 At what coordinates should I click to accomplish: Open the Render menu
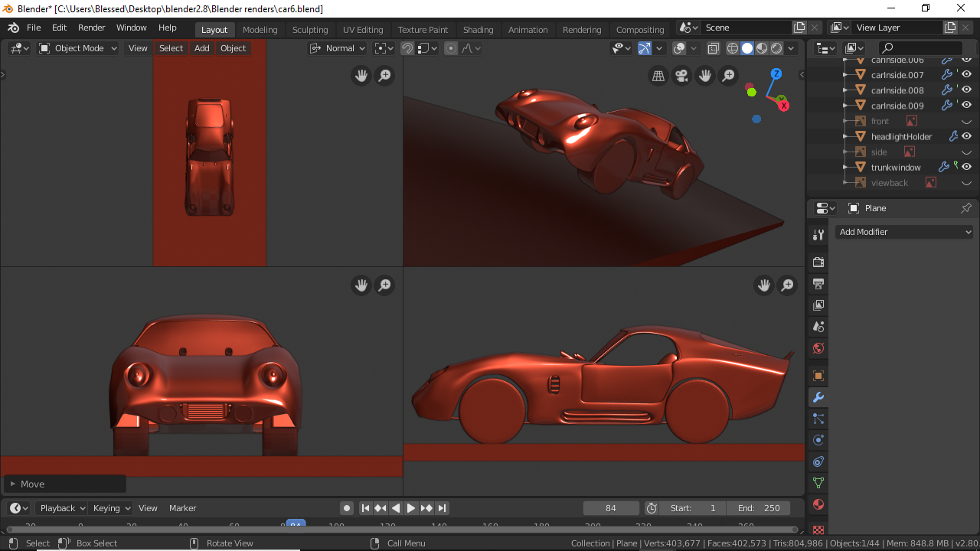(x=91, y=28)
